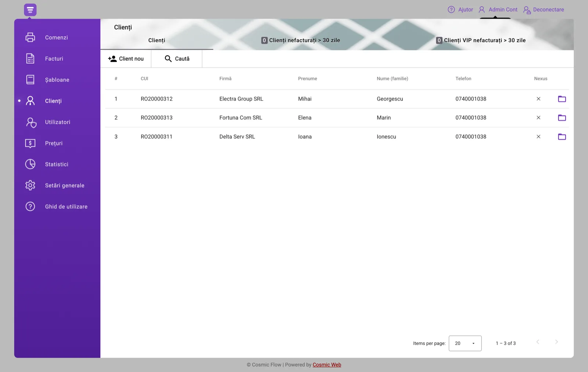Open Șabloane template icon in sidebar
The image size is (588, 372).
pyautogui.click(x=30, y=80)
